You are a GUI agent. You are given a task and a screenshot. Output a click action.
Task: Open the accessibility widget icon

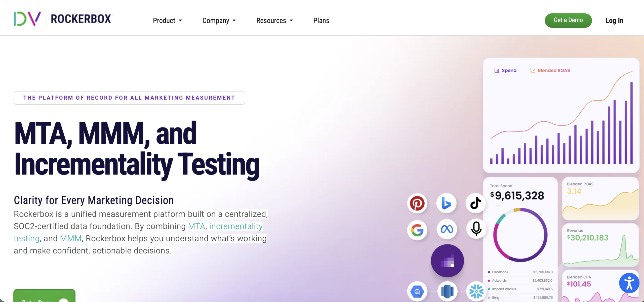pyautogui.click(x=629, y=283)
